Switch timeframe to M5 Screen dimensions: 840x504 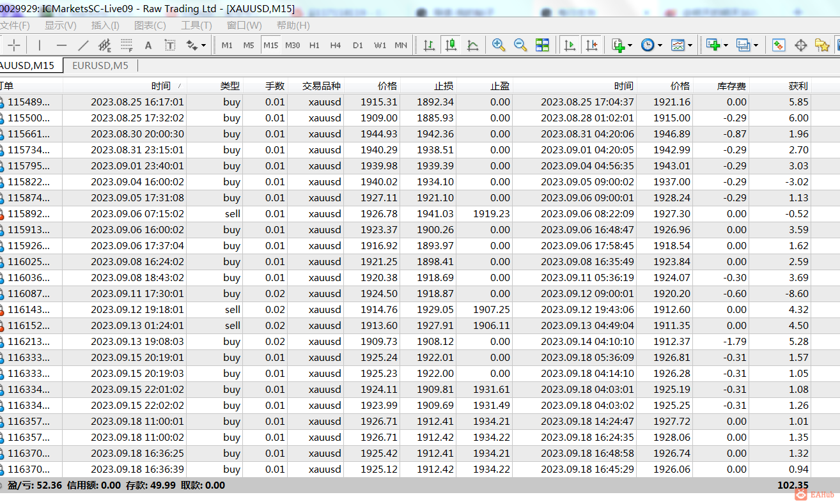point(249,45)
